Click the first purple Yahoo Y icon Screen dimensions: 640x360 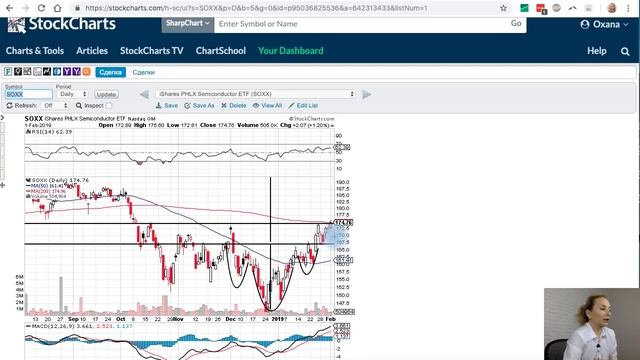tap(67, 72)
